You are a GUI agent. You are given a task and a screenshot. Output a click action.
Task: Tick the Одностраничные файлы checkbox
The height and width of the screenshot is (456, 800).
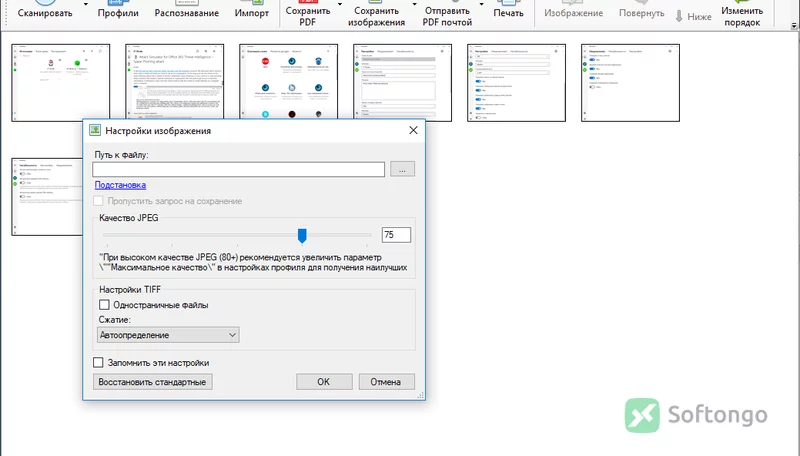[x=104, y=305]
